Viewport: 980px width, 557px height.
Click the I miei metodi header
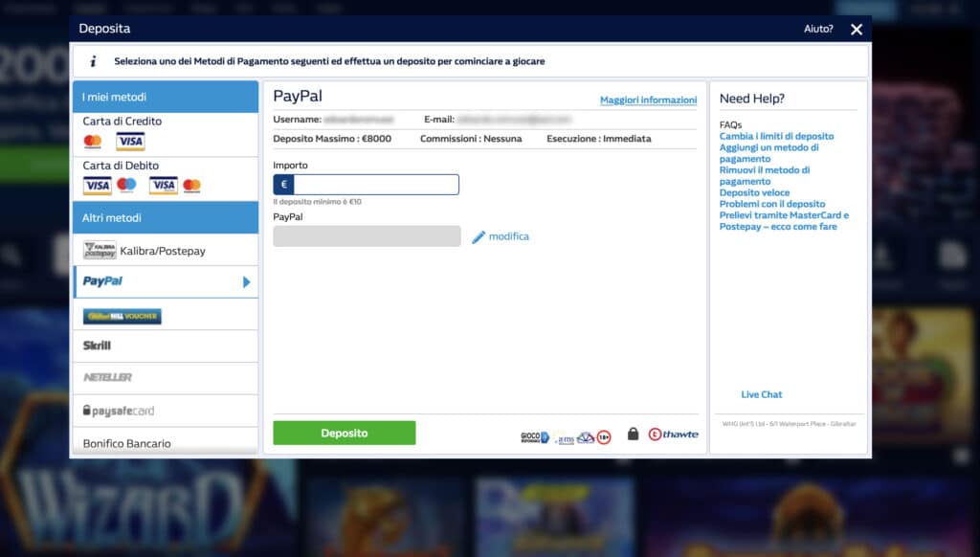tap(166, 97)
